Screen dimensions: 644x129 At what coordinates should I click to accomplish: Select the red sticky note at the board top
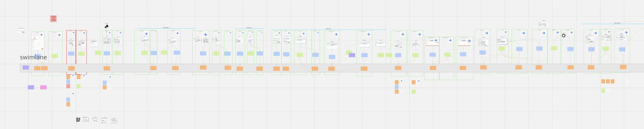53,19
